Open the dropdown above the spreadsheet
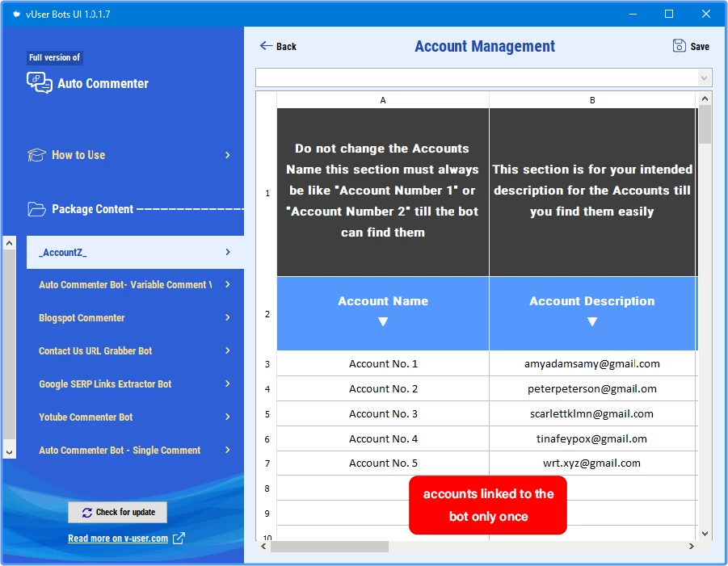The height and width of the screenshot is (566, 728). pyautogui.click(x=704, y=78)
